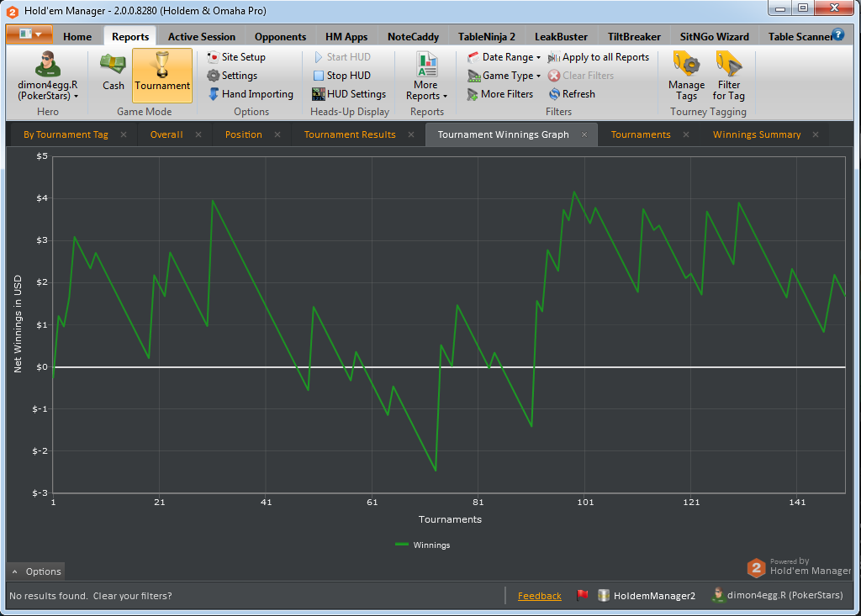Open the Date Range filter dropdown
The image size is (861, 616).
pos(504,57)
